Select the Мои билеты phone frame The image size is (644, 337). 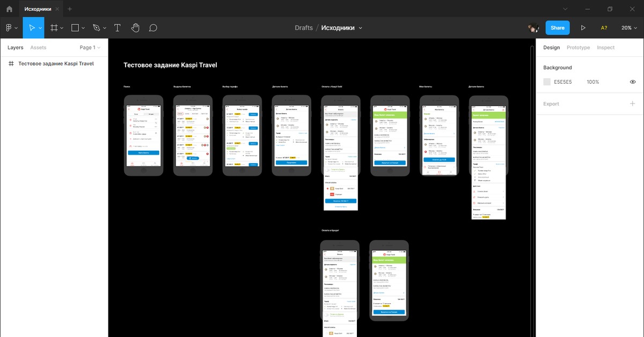pyautogui.click(x=440, y=135)
